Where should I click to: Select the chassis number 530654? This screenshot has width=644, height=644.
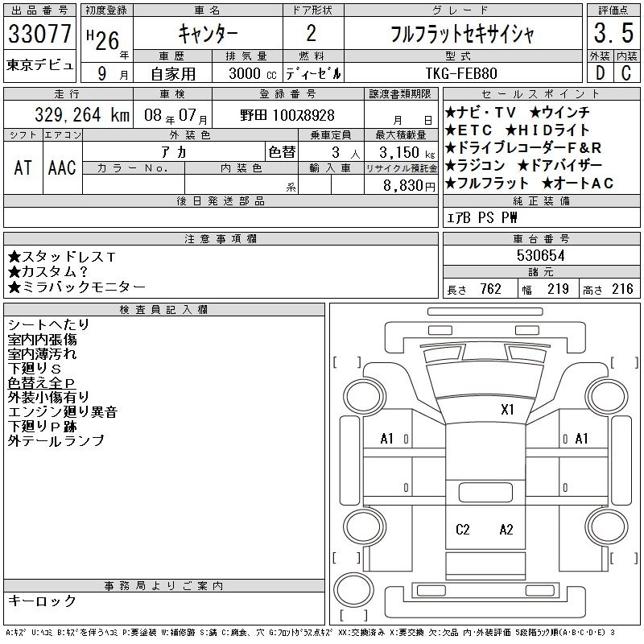point(540,255)
